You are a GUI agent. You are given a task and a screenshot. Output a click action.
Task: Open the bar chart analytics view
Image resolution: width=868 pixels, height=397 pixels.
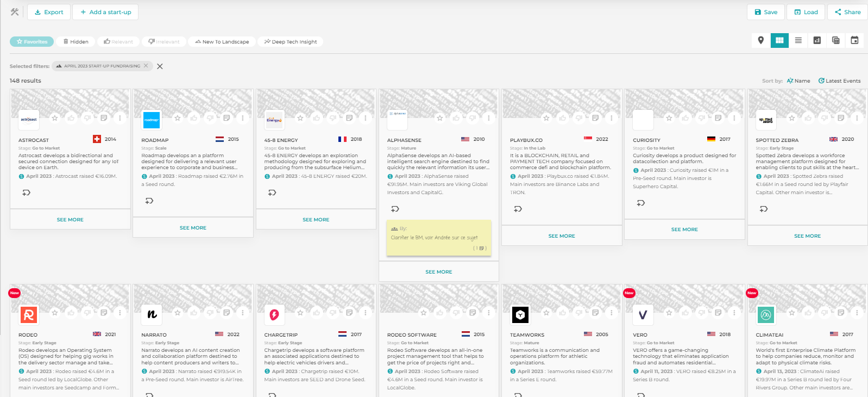pyautogui.click(x=817, y=40)
